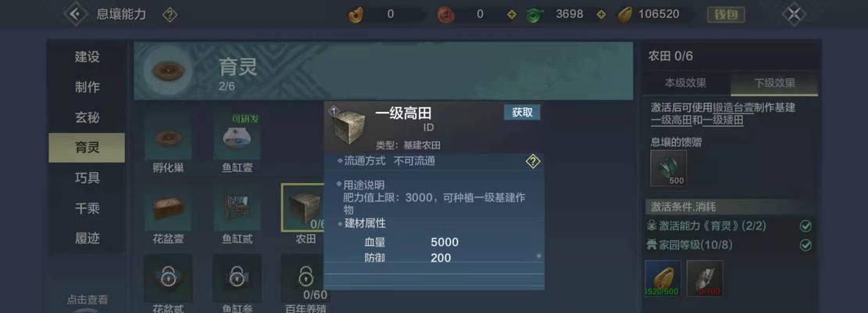Open the help icon next to 息壤能力
868x313 pixels.
(170, 15)
